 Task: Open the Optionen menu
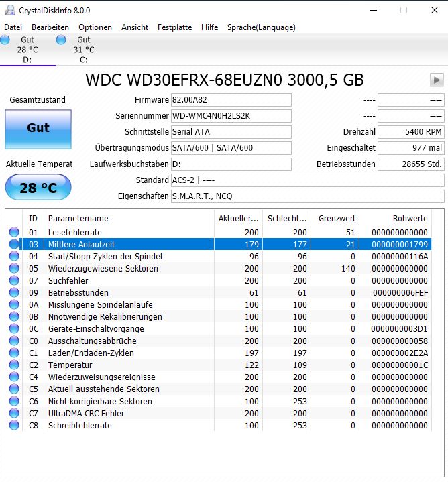coord(95,27)
